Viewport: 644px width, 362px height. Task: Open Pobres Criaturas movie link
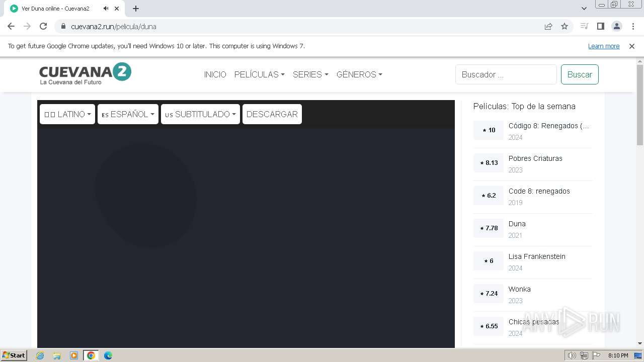tap(535, 158)
